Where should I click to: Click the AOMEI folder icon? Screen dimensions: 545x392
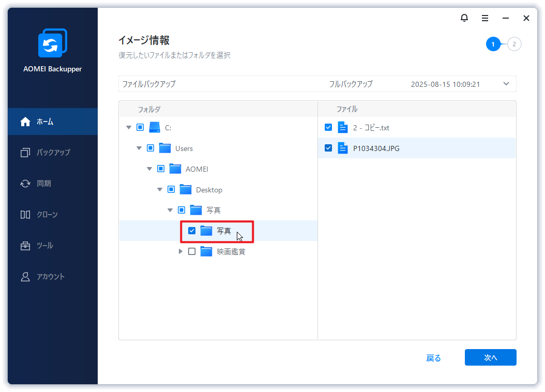tap(175, 169)
